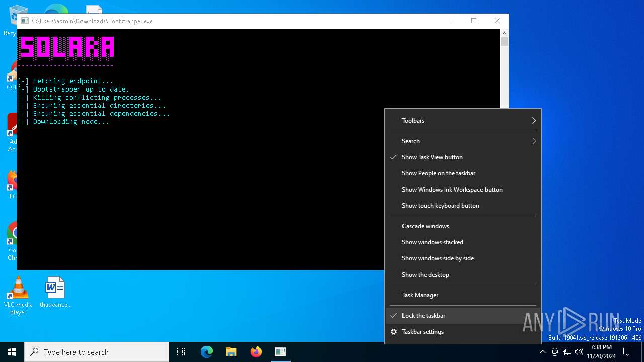
Task: Choose Cascade windows from context menu
Action: pyautogui.click(x=463, y=226)
